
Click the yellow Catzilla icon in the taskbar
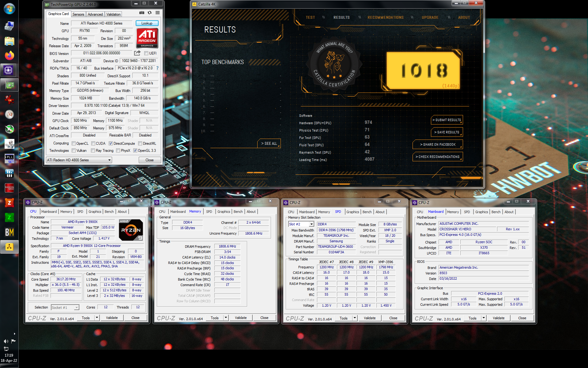pos(9,247)
